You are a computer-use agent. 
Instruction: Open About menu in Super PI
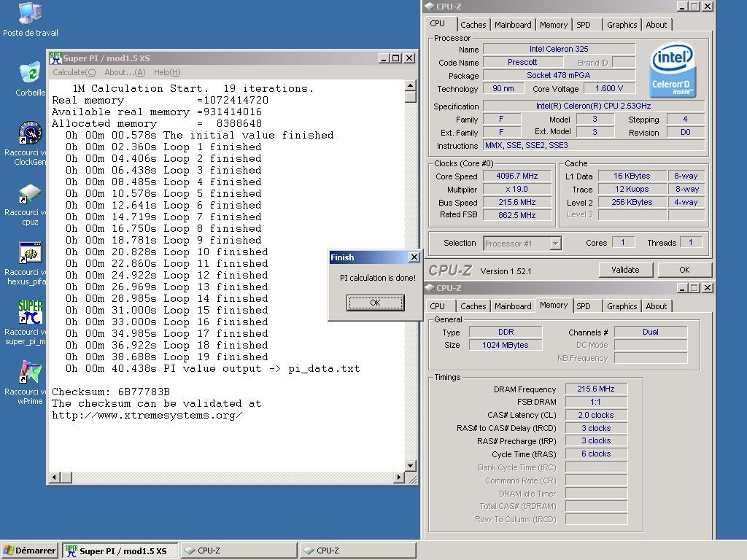[125, 72]
